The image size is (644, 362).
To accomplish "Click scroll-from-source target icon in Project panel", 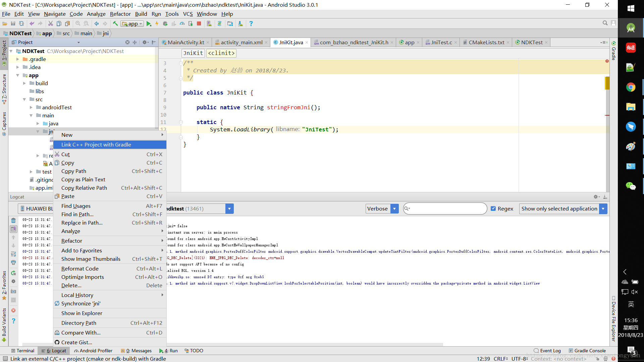I will coord(127,42).
